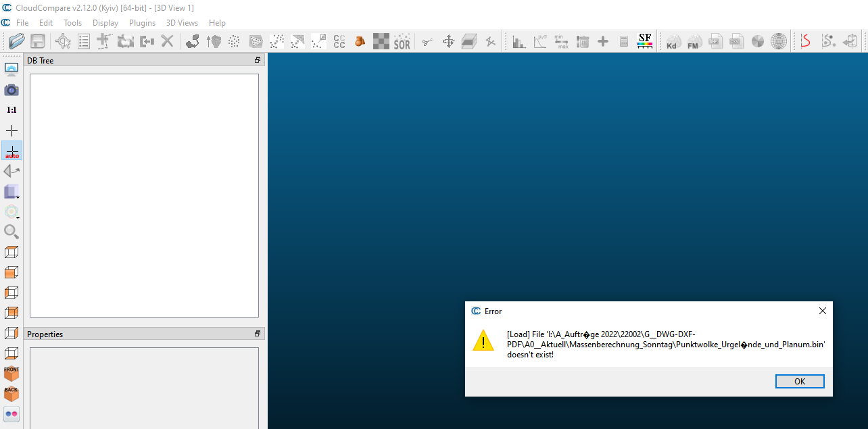Expand the pivot visibility dropdown arrow

point(18,216)
